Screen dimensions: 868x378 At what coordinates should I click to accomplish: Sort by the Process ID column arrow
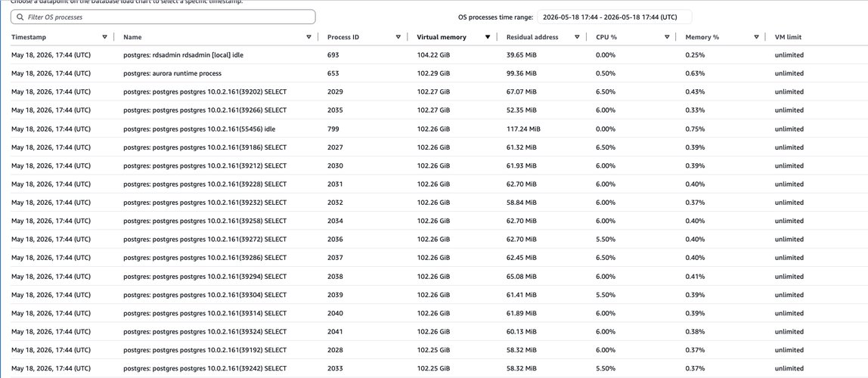pos(398,37)
